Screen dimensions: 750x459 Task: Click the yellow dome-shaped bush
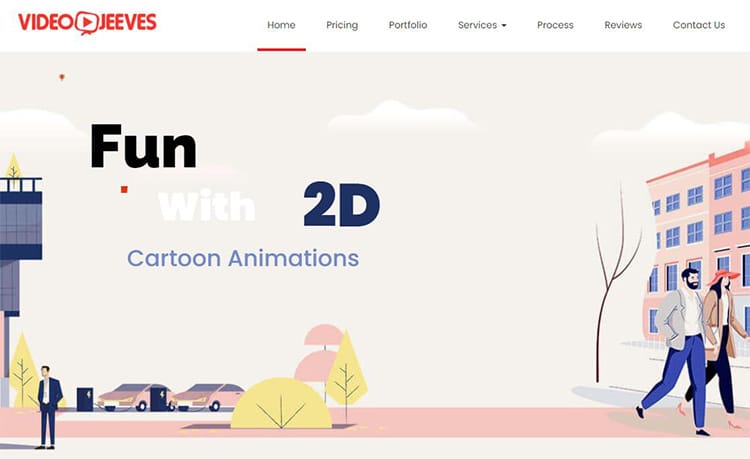pos(280,404)
